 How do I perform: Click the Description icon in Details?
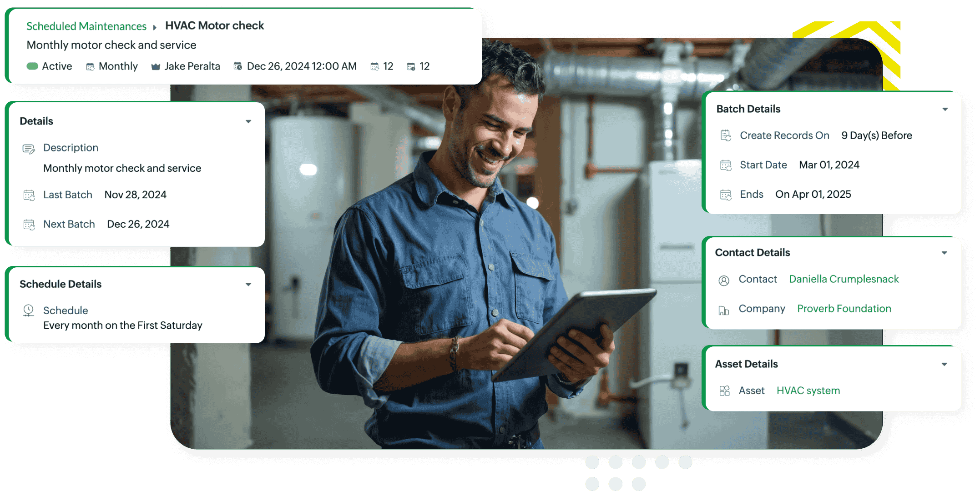[29, 149]
